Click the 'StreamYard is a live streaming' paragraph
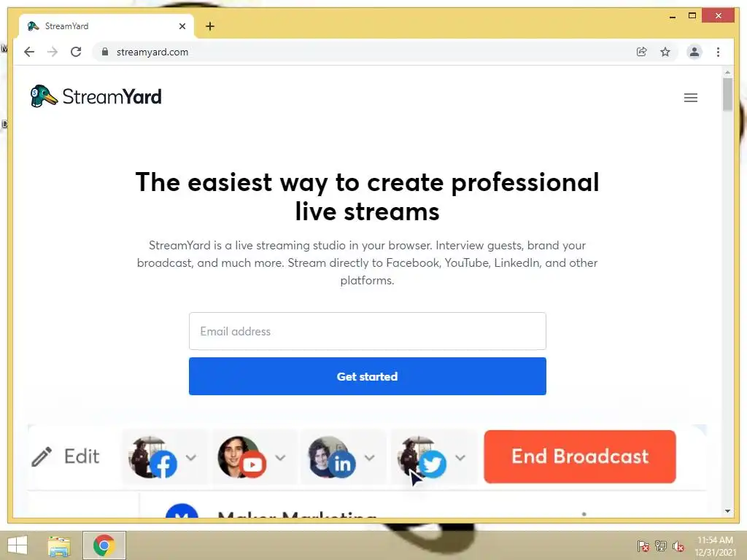Screen dimensions: 747x560 click(368, 262)
